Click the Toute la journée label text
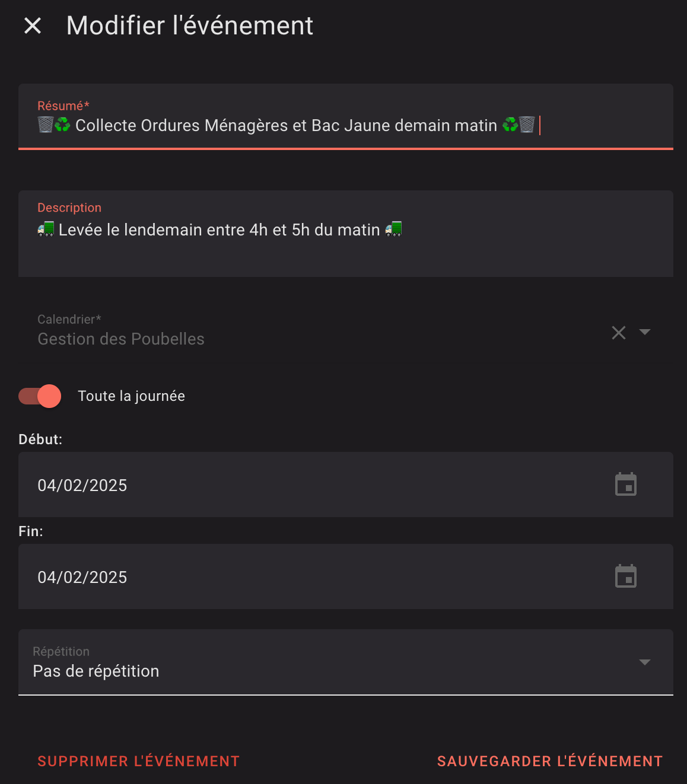687x784 pixels. [131, 396]
